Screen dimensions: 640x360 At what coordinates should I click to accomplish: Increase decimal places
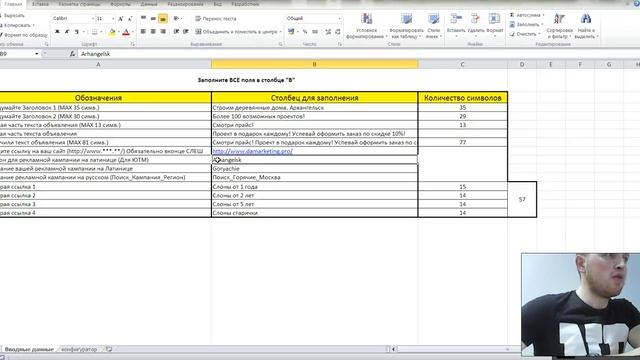click(328, 31)
